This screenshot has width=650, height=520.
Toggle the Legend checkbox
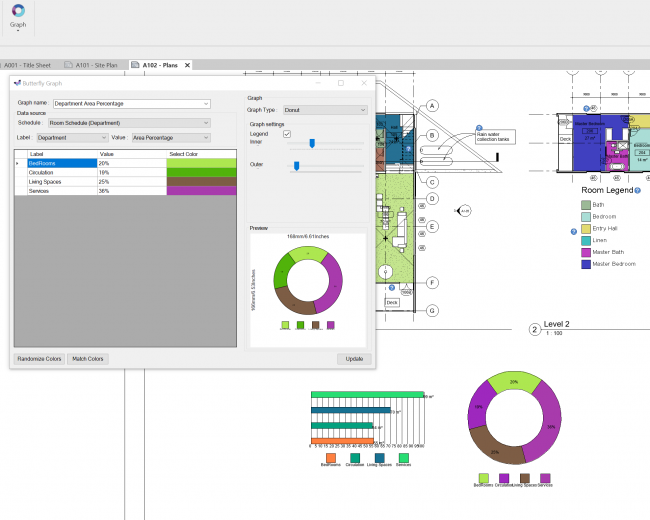point(287,133)
